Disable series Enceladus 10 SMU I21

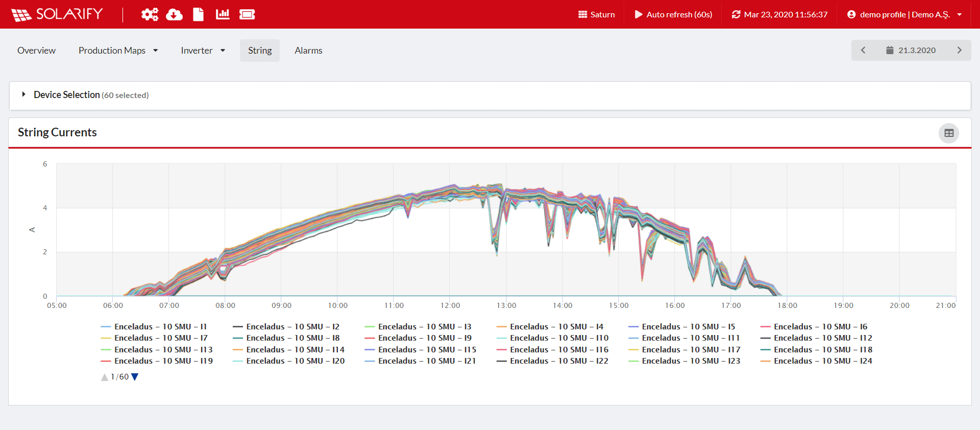click(x=420, y=361)
